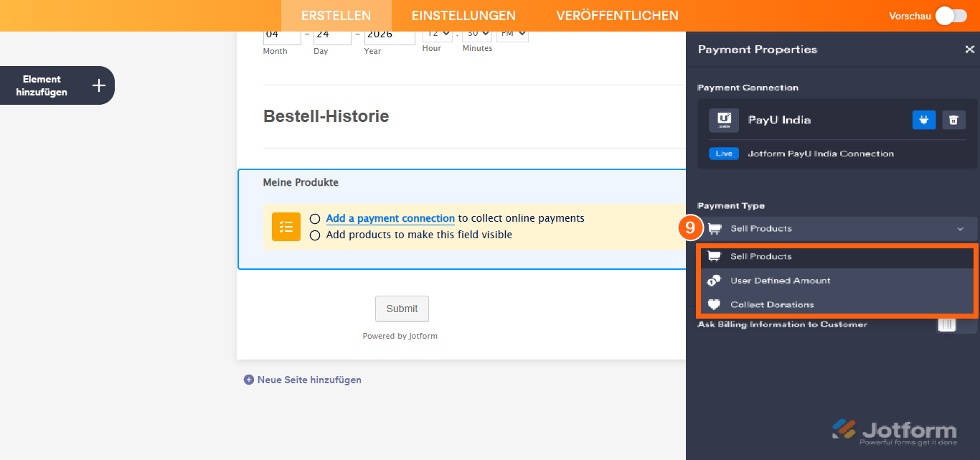Delete the PayU India connection via trash icon

coord(953,120)
